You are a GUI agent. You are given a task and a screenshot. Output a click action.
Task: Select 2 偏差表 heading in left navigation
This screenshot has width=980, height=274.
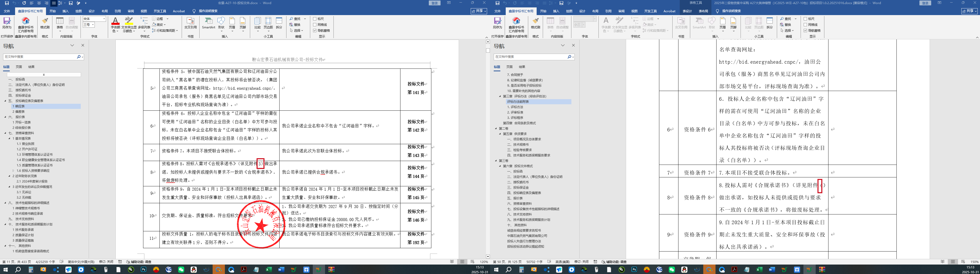19,111
